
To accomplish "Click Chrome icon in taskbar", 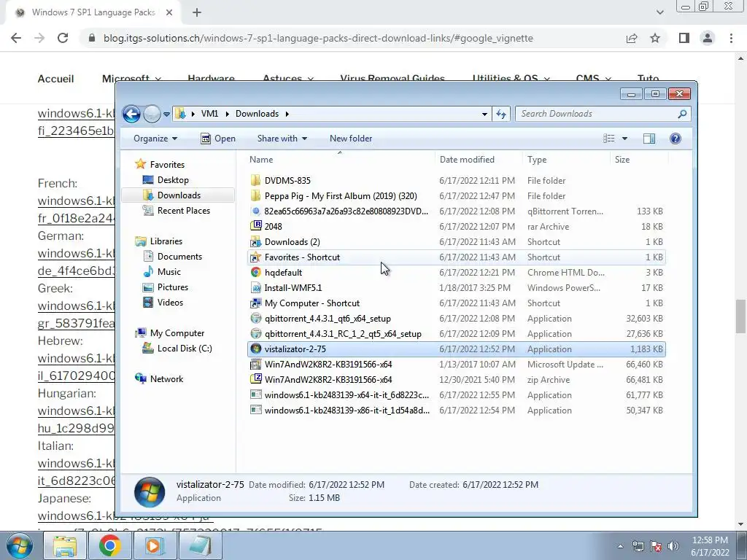I will [x=109, y=545].
